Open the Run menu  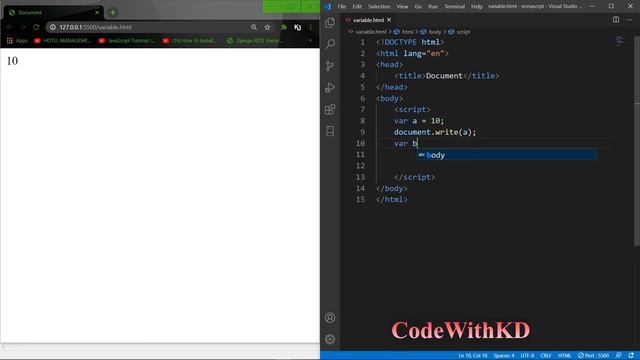point(433,7)
